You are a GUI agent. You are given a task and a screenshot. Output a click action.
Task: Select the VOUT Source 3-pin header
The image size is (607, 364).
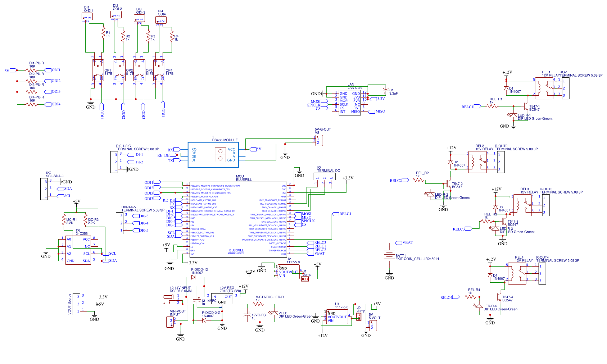pos(76,304)
